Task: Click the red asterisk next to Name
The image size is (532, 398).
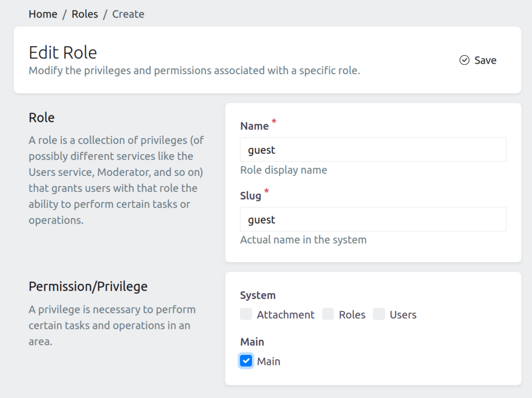Action: click(274, 122)
